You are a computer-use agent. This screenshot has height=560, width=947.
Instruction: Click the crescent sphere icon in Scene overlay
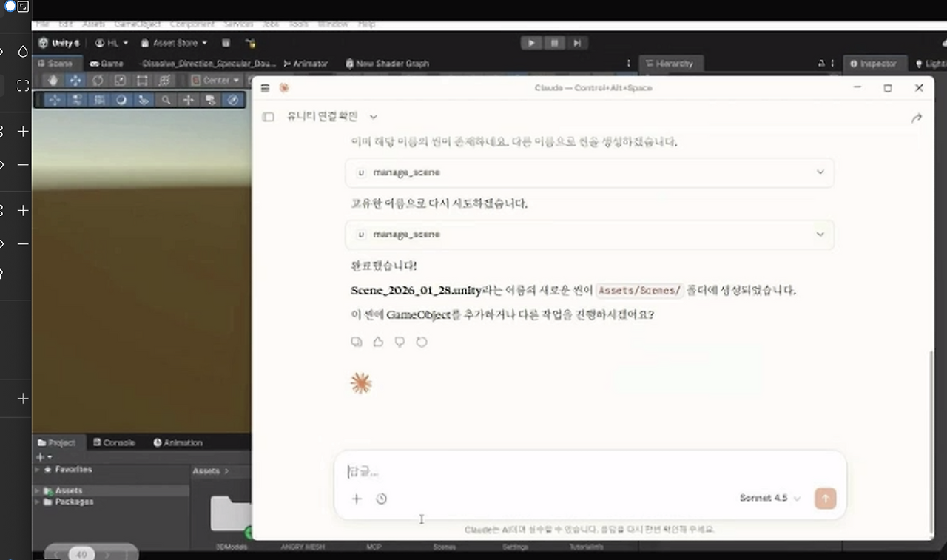coord(122,100)
